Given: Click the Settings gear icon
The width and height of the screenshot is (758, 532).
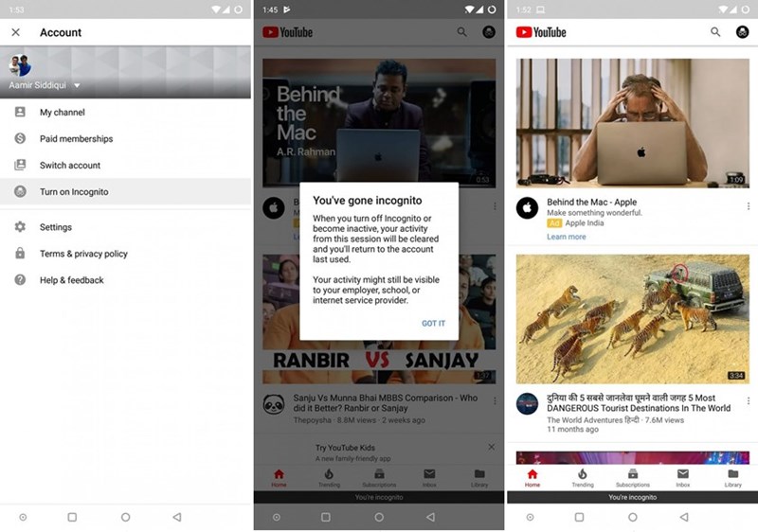Looking at the screenshot, I should coord(20,227).
